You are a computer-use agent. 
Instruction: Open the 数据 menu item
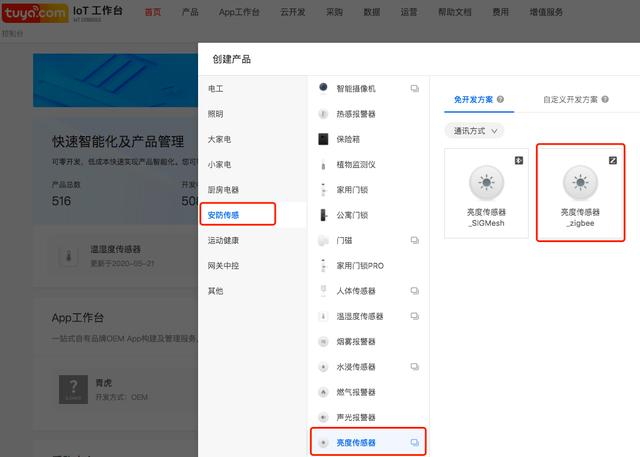tap(372, 12)
